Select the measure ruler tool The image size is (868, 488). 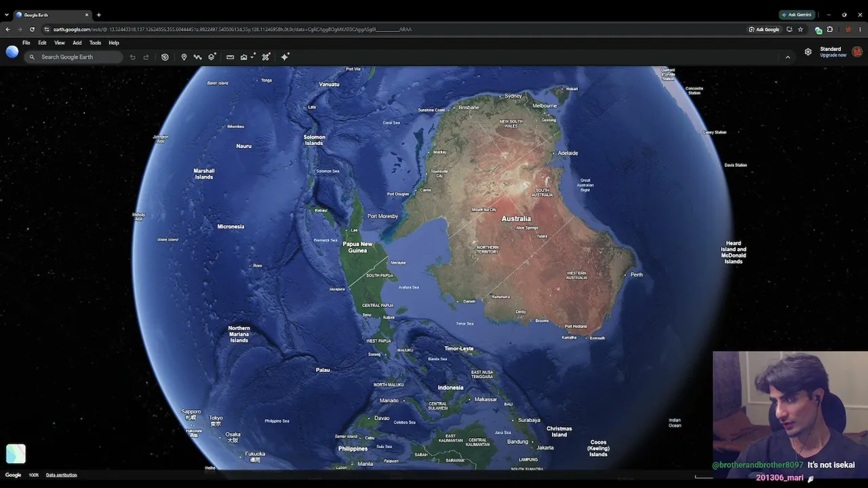pyautogui.click(x=230, y=57)
